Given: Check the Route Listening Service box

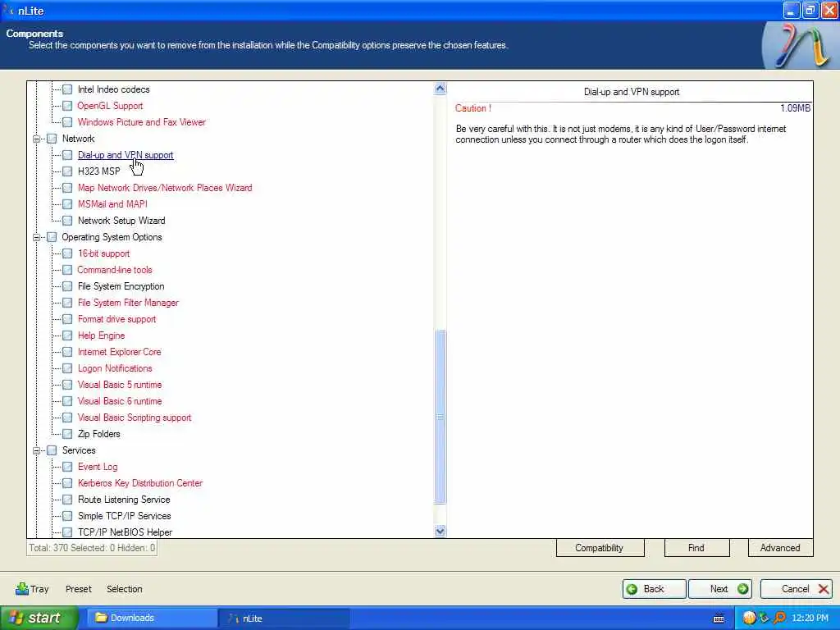Looking at the screenshot, I should [67, 500].
